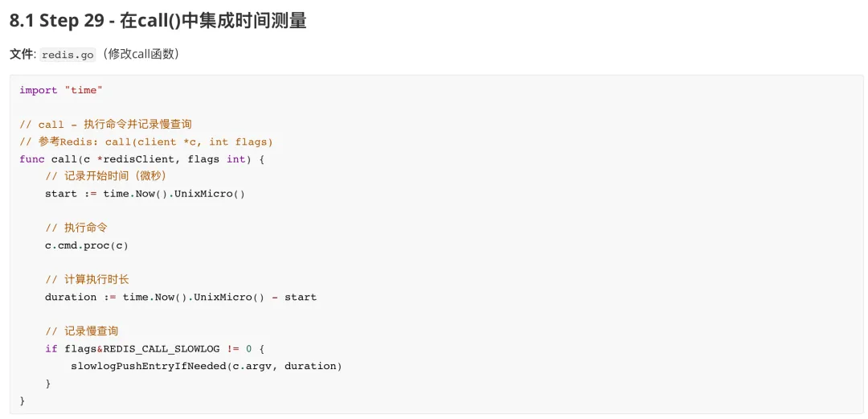Click the inline code label redis.go
The width and height of the screenshot is (868, 419).
click(x=68, y=55)
